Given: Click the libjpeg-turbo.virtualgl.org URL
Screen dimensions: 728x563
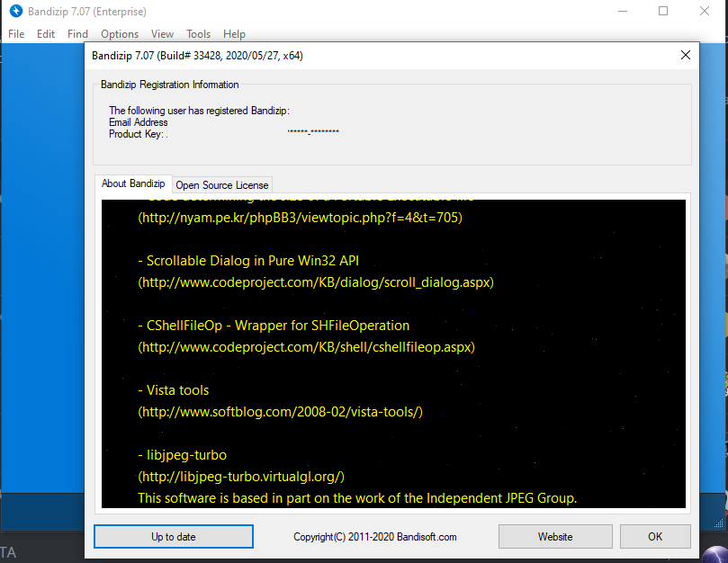Looking at the screenshot, I should pos(241,477).
